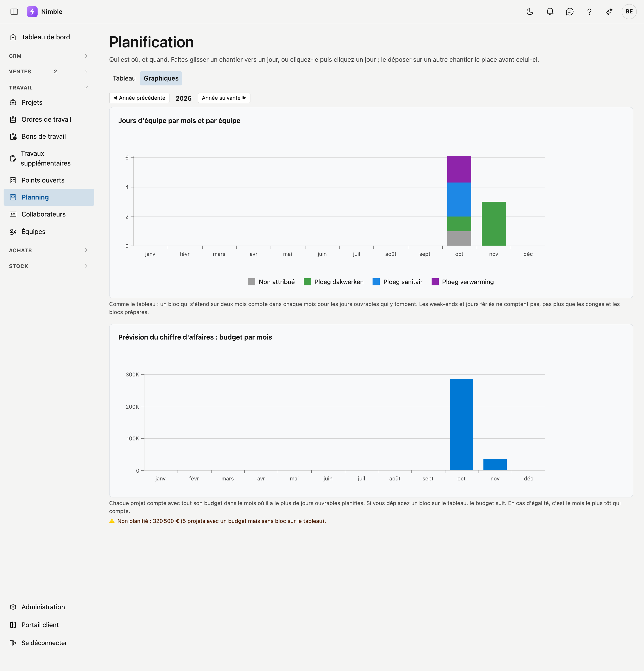Click the October budget bar
This screenshot has height=671, width=644.
point(461,425)
